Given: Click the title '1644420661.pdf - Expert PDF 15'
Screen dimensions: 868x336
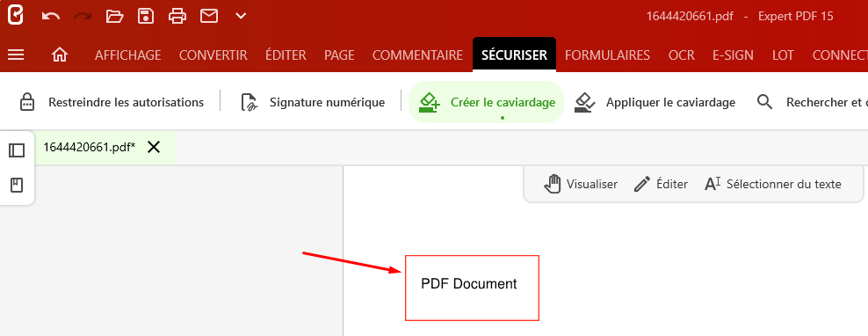Looking at the screenshot, I should pos(740,16).
